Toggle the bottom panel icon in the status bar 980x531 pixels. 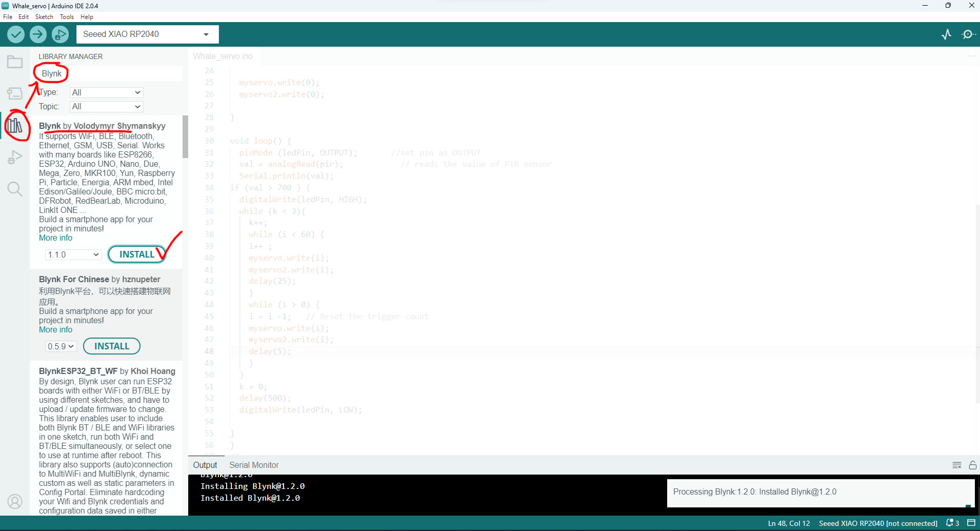tap(971, 523)
